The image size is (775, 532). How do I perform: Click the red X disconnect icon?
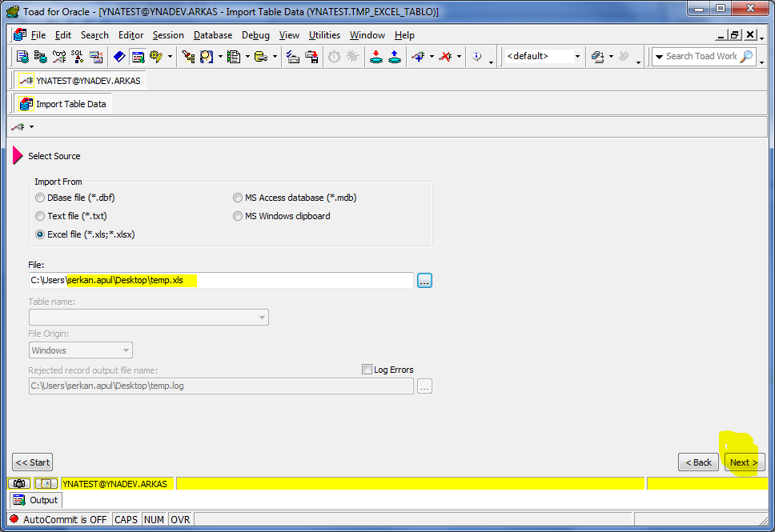pyautogui.click(x=445, y=57)
